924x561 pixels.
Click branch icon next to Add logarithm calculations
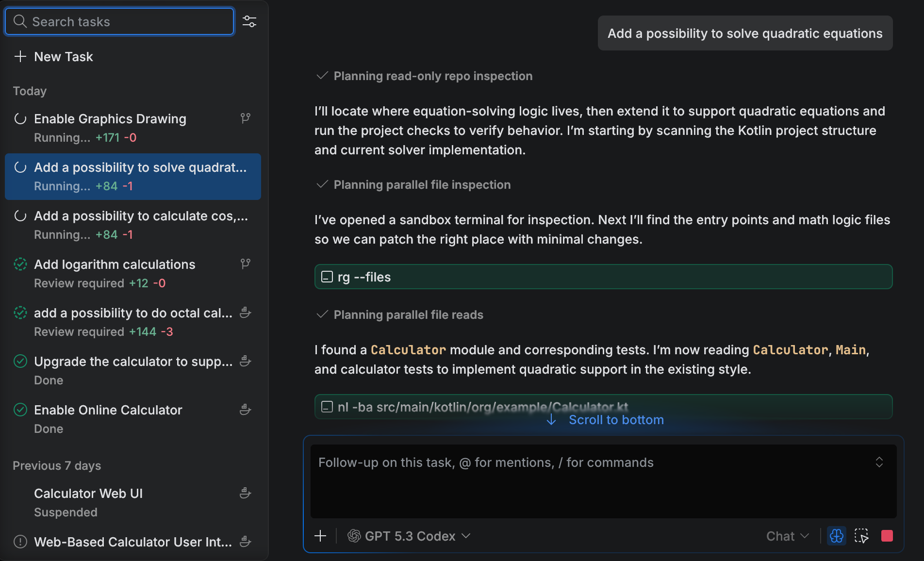pyautogui.click(x=246, y=264)
